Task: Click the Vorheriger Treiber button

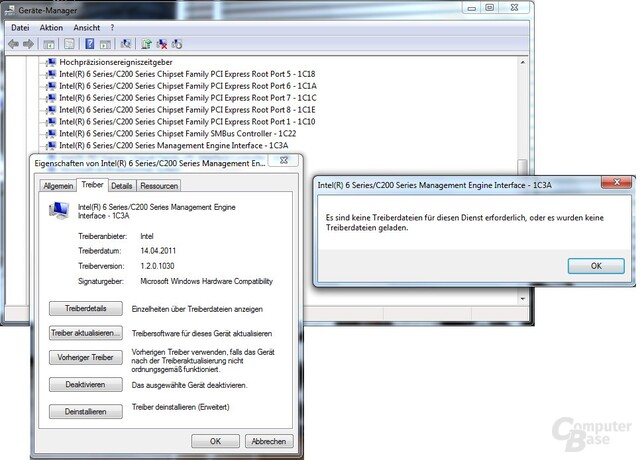Action: (86, 358)
